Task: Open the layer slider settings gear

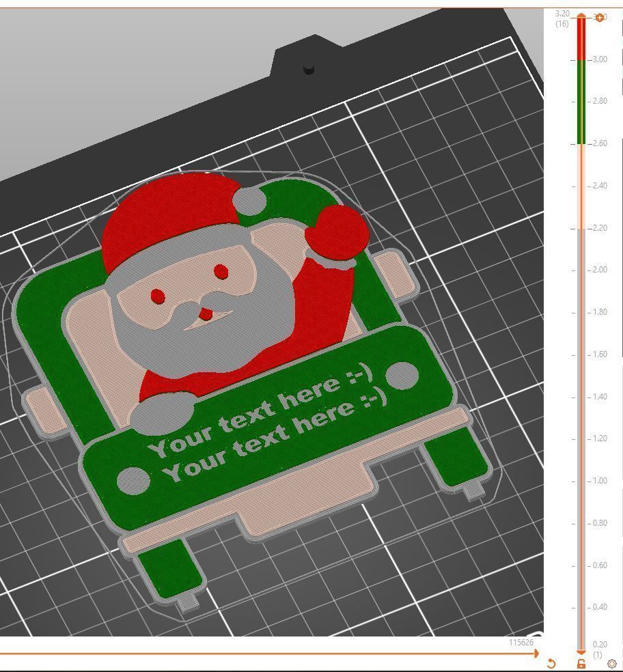Action: [x=612, y=664]
